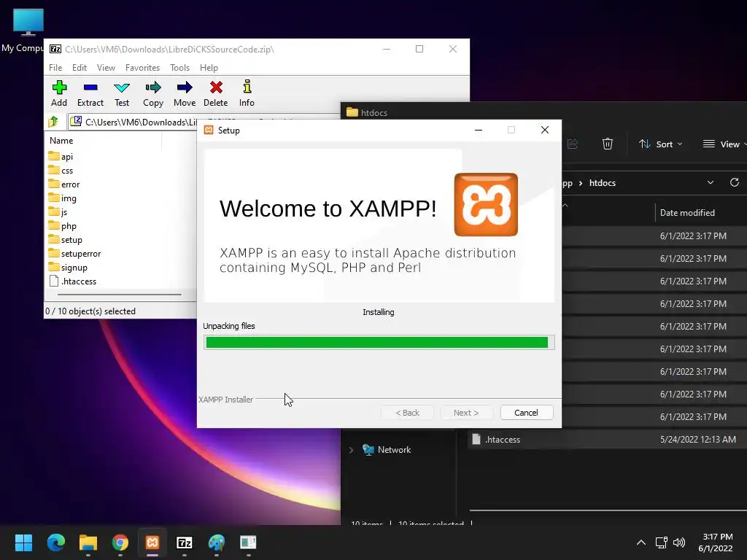Switch to XAMPP installer in the taskbar
Screen dimensions: 747x560
point(152,542)
